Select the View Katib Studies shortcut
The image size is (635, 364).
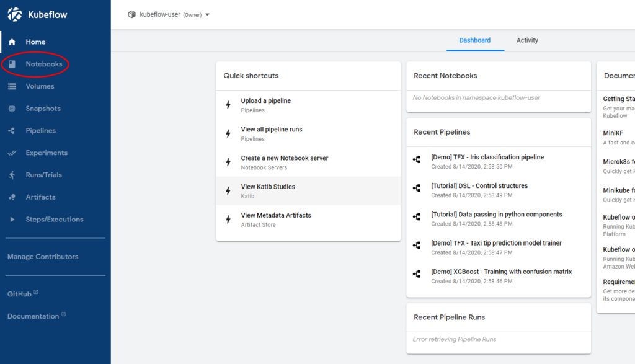pyautogui.click(x=308, y=191)
